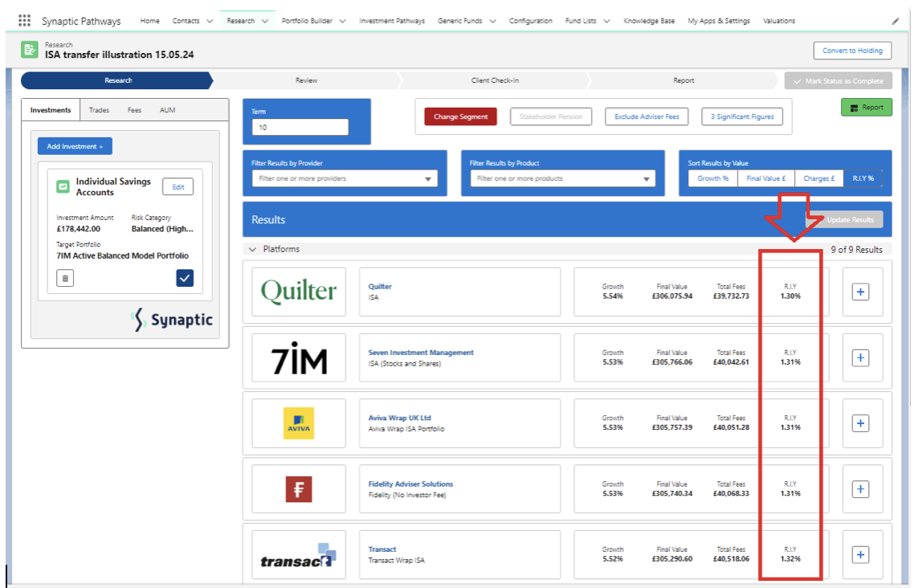Screen dimensions: 914x588
Task: Open Investment Pathways tab
Action: click(x=392, y=21)
